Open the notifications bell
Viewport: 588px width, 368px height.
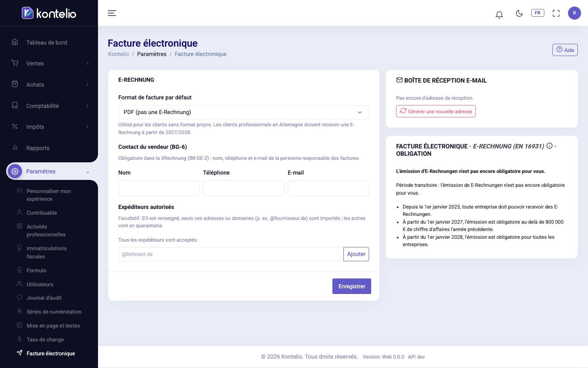pyautogui.click(x=499, y=14)
